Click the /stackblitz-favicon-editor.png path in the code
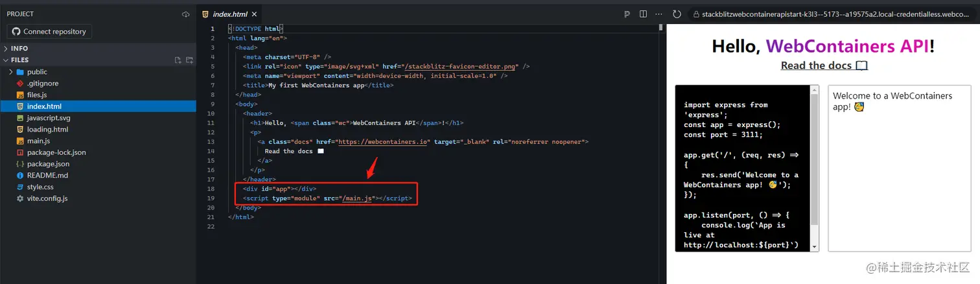This screenshot has width=980, height=284. point(460,66)
